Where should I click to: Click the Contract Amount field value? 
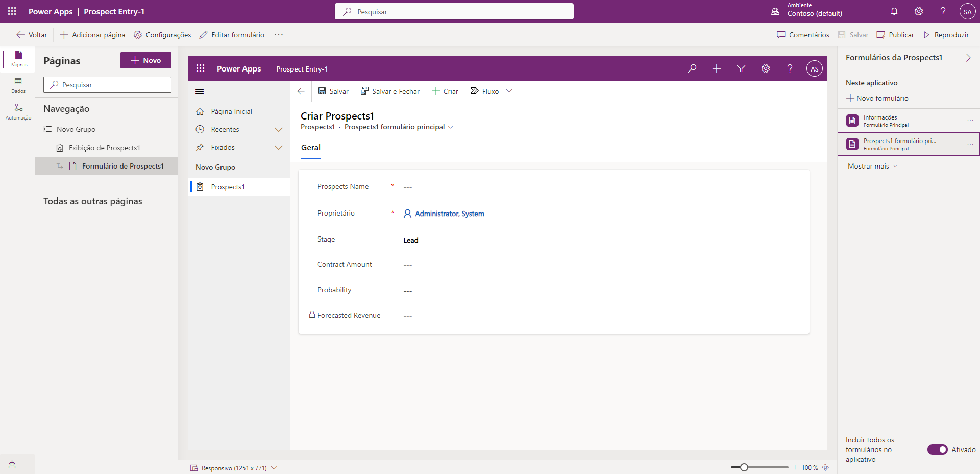pyautogui.click(x=408, y=265)
